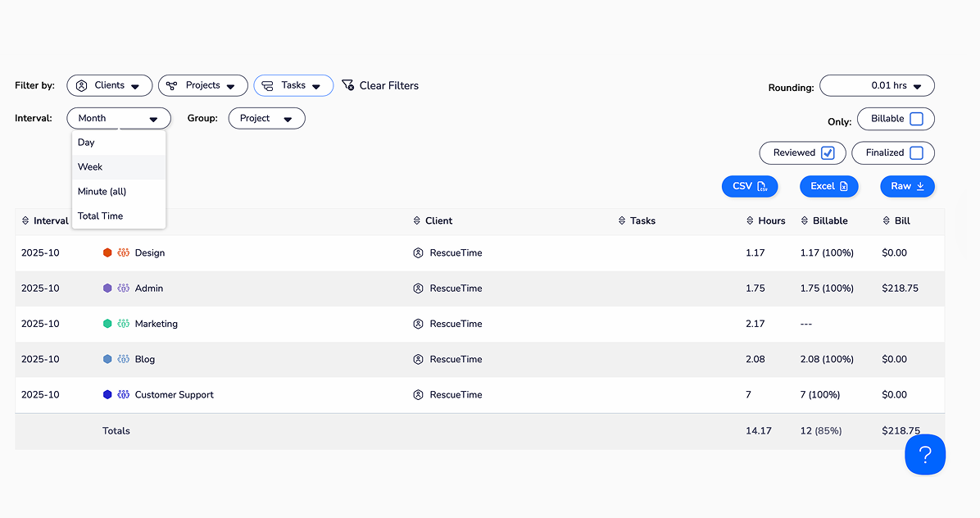This screenshot has width=980, height=518.
Task: Click the Client column sort icon
Action: 417,221
